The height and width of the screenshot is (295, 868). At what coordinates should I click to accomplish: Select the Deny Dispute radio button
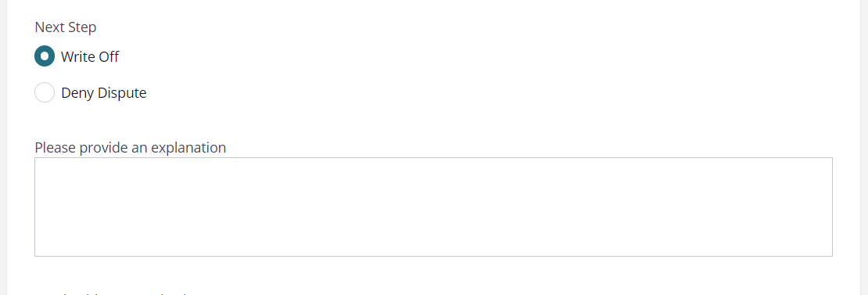click(x=45, y=92)
